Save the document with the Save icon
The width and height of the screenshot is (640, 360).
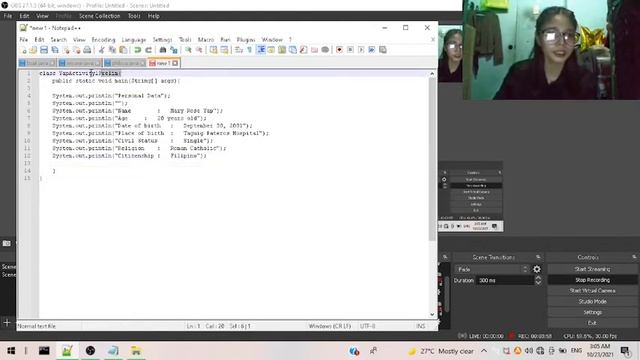coord(44,50)
